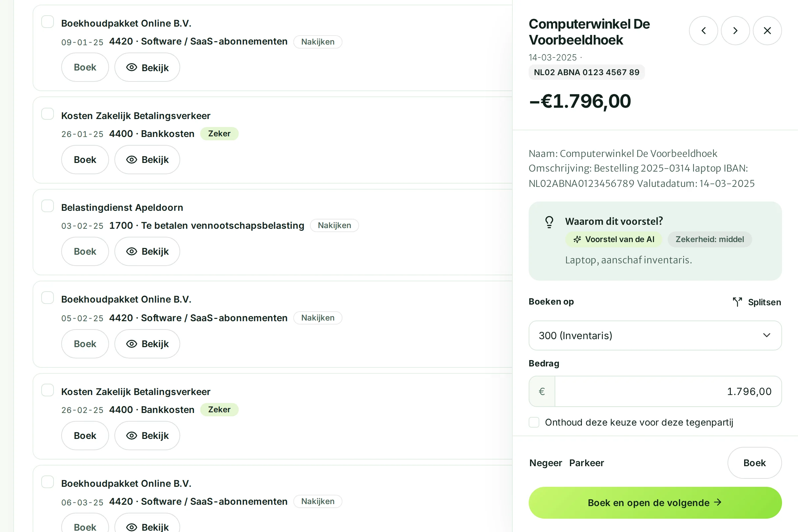The height and width of the screenshot is (532, 798).
Task: Click the Nakijken badge on vennootschapsbelasting row
Action: 334,226
